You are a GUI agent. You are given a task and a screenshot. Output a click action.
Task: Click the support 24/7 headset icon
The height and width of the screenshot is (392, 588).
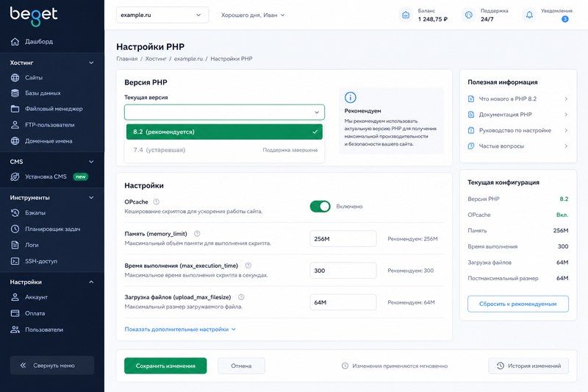click(x=469, y=15)
